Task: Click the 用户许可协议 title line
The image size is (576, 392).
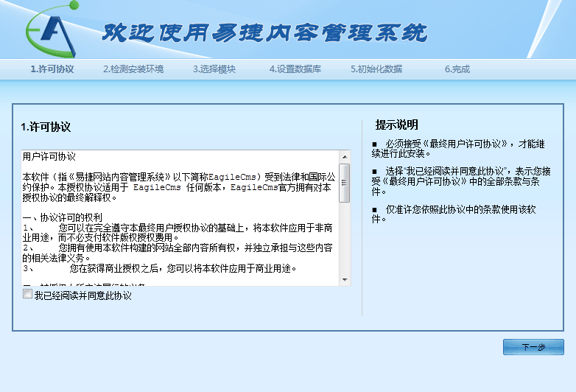Action: [x=49, y=156]
